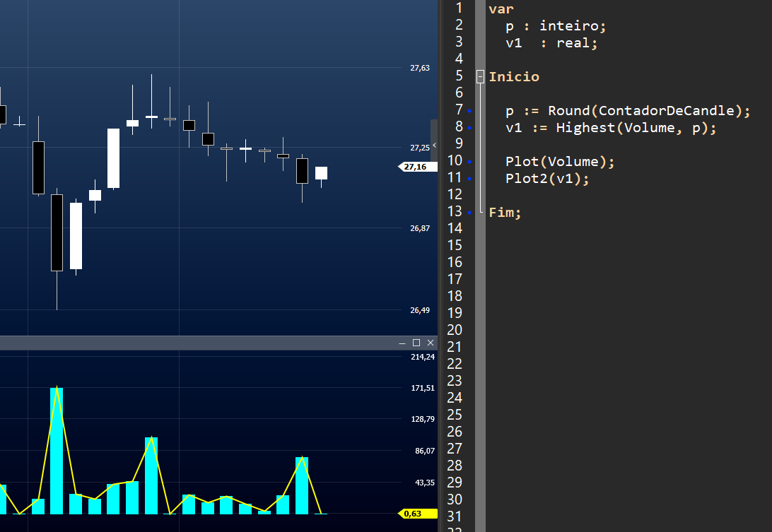Viewport: 772px width, 532px height.
Task: Click the Round(ContadorDeCandle) assignment line
Action: click(x=628, y=111)
